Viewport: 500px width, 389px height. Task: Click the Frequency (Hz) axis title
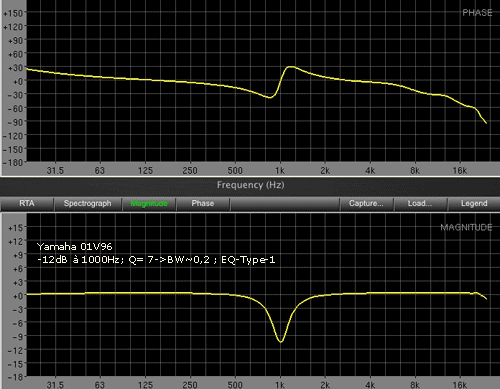(251, 185)
